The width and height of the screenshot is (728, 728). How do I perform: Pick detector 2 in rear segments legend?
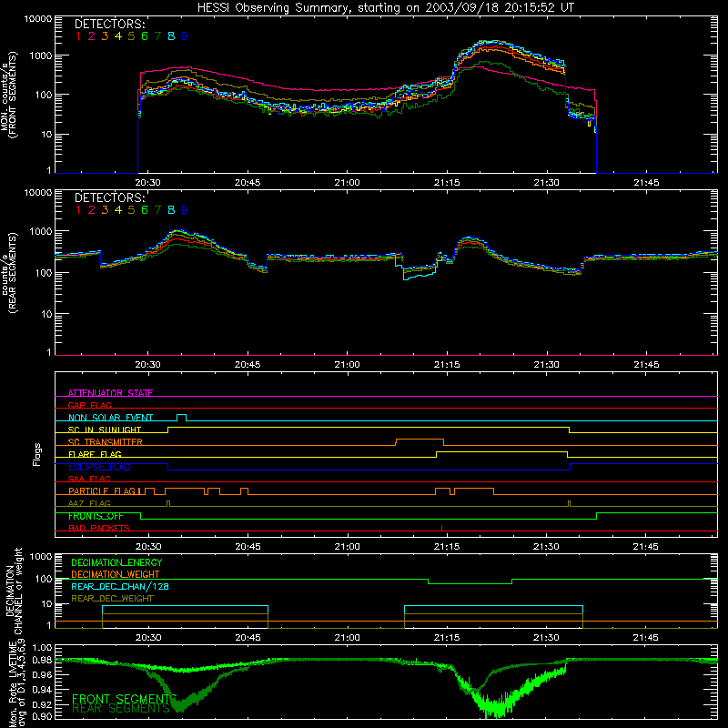coord(92,210)
